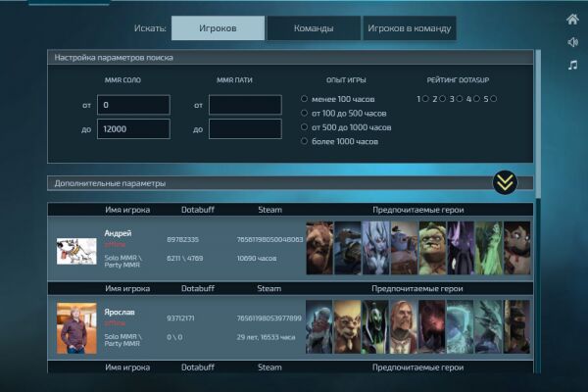Open Андрей's avatar picture
588x392 pixels.
click(76, 251)
